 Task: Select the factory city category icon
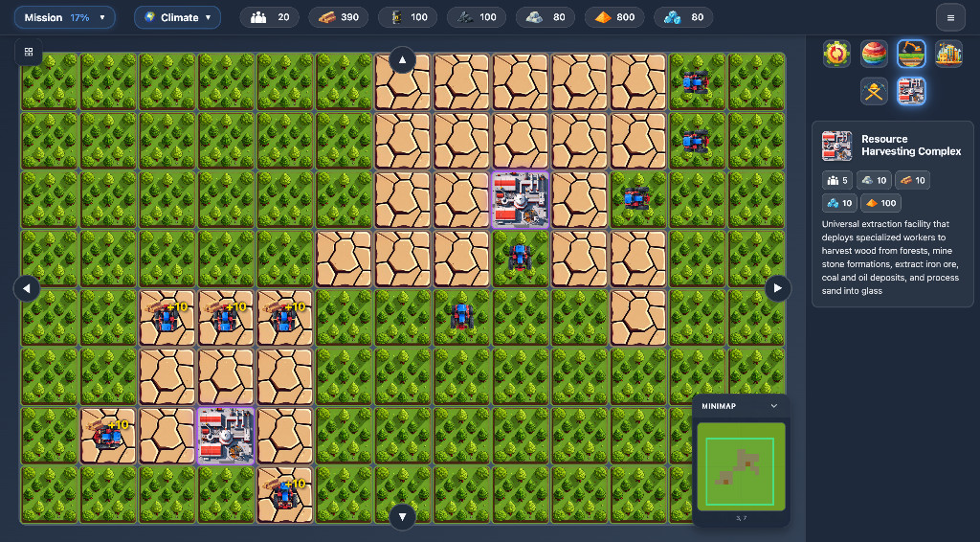pos(948,54)
